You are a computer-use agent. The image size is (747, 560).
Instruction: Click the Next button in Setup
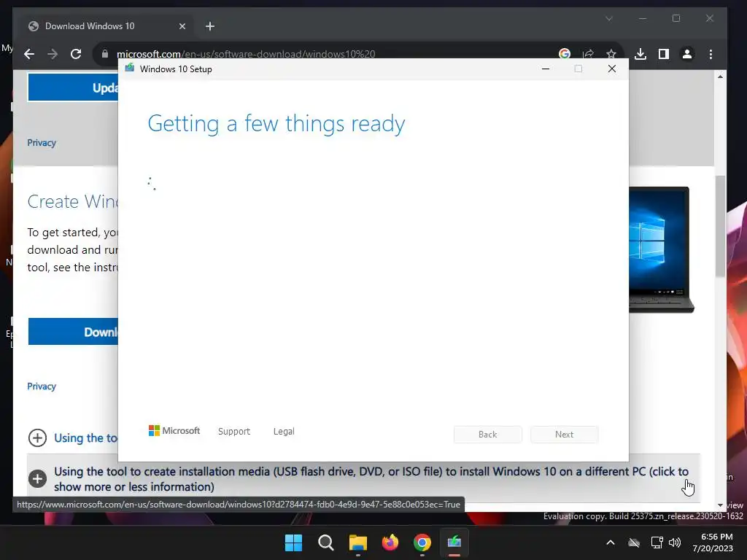pyautogui.click(x=564, y=435)
